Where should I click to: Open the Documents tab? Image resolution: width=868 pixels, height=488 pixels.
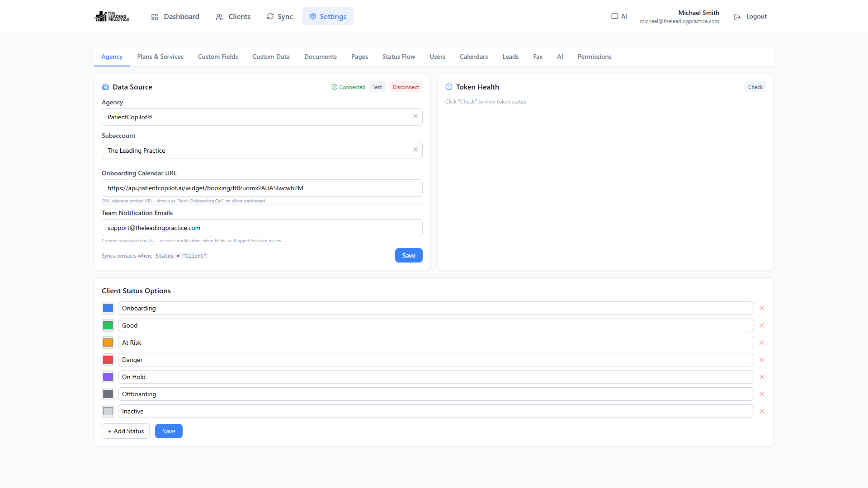coord(321,56)
